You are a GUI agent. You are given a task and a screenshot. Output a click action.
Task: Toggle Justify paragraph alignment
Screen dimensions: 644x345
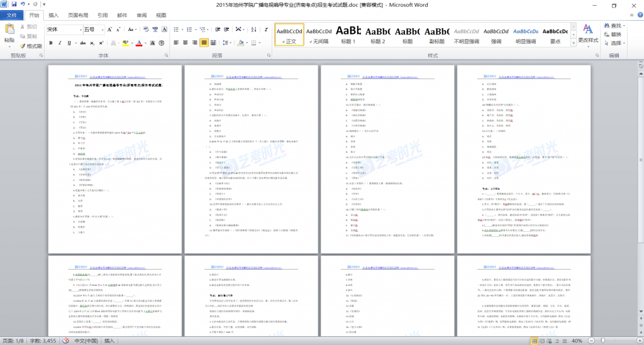(x=204, y=43)
